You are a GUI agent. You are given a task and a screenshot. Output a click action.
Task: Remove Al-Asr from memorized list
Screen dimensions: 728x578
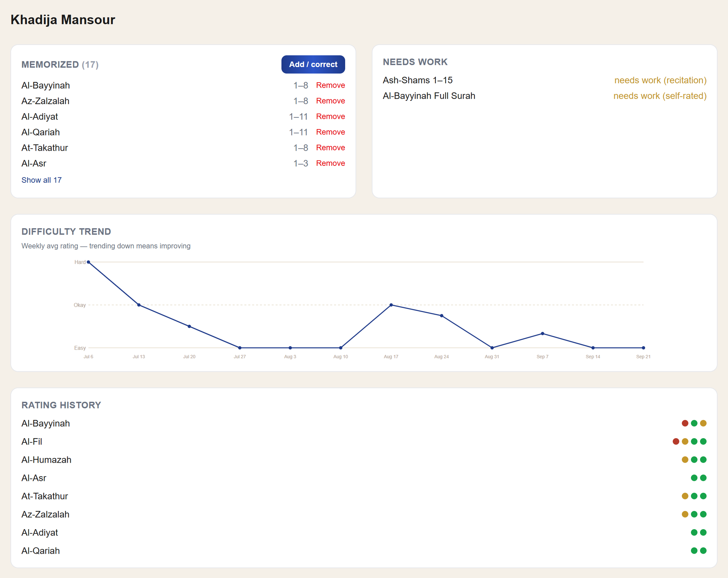pyautogui.click(x=330, y=163)
